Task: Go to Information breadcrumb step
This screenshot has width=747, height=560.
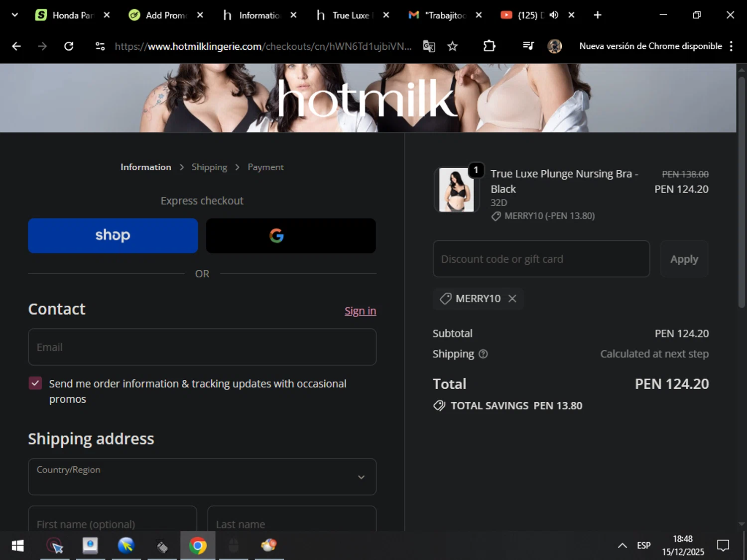Action: point(146,167)
